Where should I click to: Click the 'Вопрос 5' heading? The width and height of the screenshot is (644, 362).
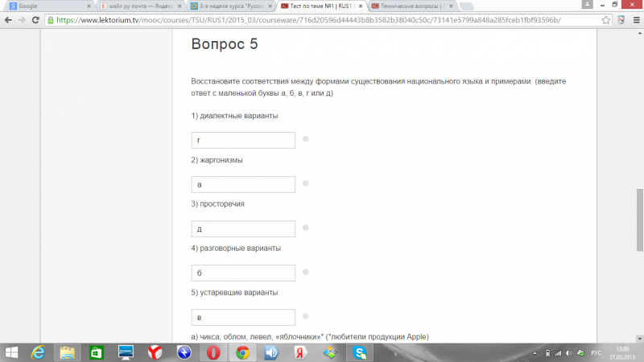[225, 44]
